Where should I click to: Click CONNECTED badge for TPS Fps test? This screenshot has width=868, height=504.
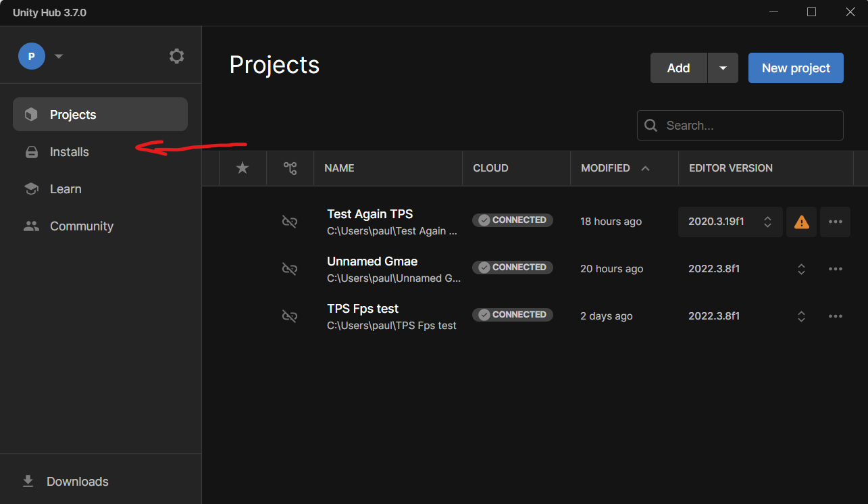pos(513,315)
